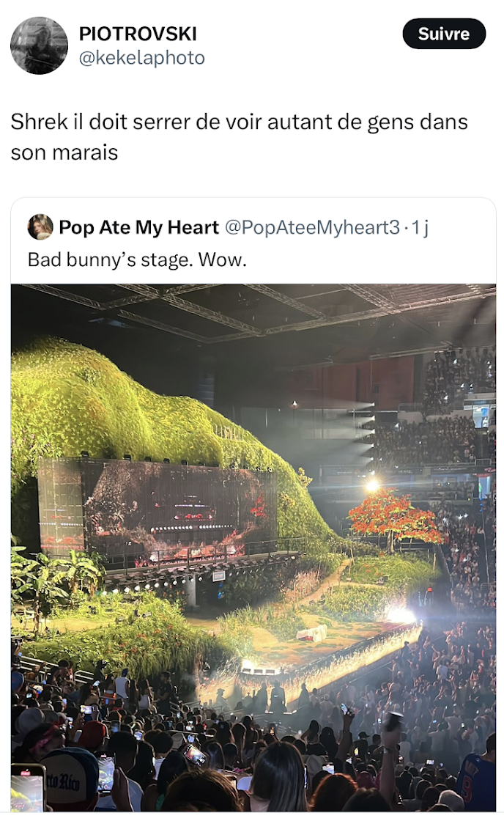Image resolution: width=504 pixels, height=821 pixels.
Task: Click the PIOTROVSKI display name
Action: click(138, 34)
